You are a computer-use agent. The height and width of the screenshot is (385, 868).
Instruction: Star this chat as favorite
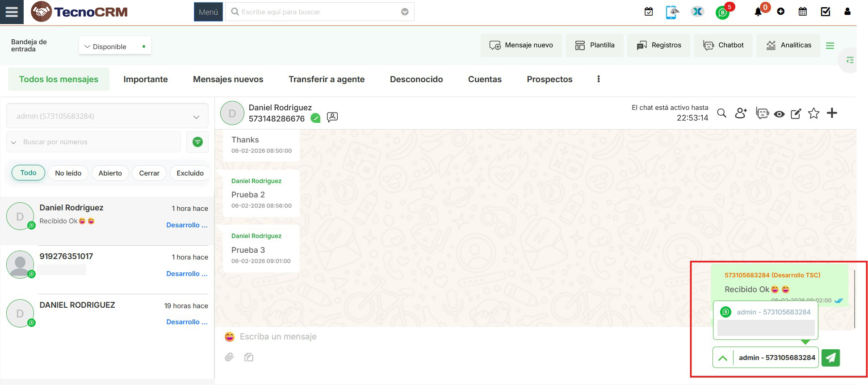coord(813,113)
